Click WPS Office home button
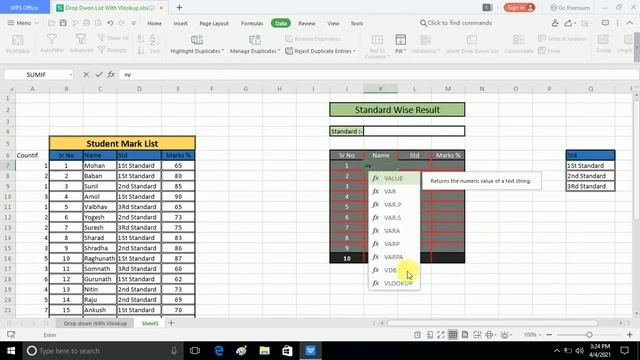The image size is (640, 360). [x=24, y=7]
